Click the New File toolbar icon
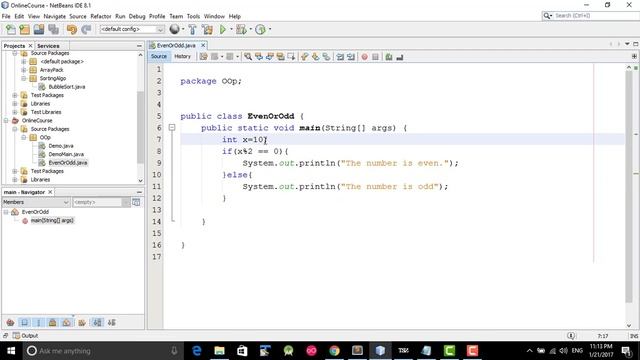Image resolution: width=640 pixels, height=360 pixels. pyautogui.click(x=11, y=29)
